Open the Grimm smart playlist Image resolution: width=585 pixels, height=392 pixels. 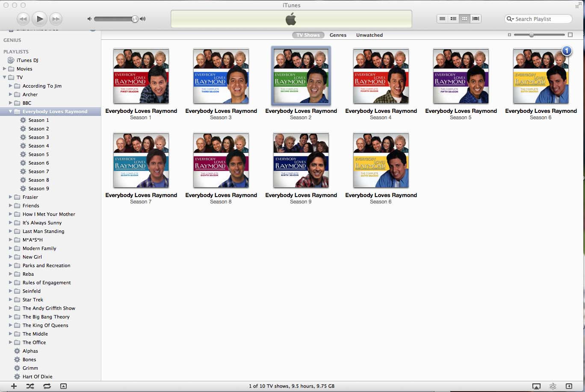[x=30, y=368]
